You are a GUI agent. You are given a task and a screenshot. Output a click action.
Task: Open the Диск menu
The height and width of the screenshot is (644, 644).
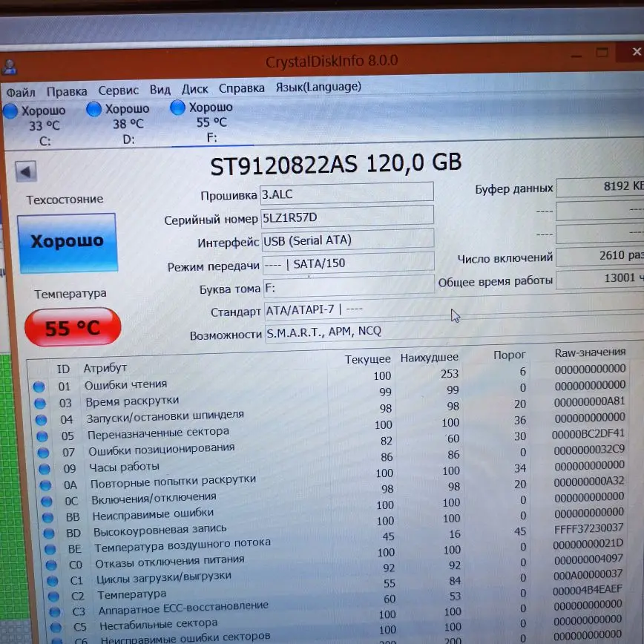point(194,89)
